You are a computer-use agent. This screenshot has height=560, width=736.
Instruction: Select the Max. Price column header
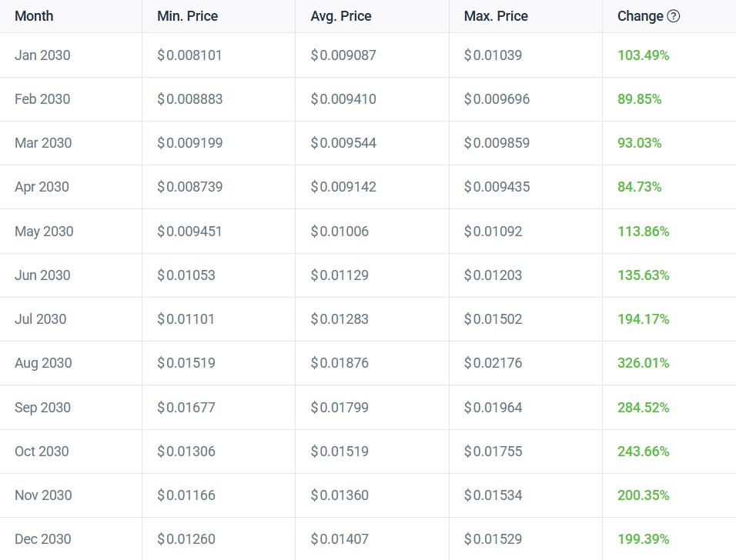click(496, 16)
